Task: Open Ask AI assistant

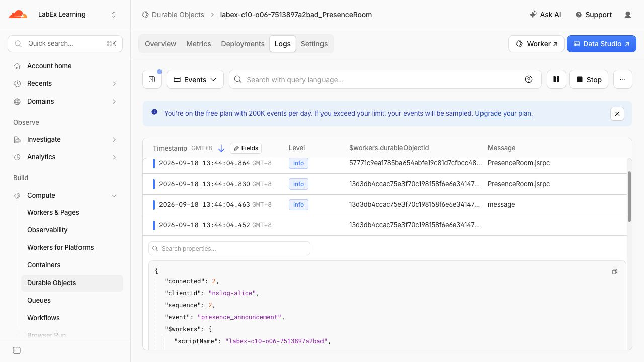Action: click(x=545, y=15)
